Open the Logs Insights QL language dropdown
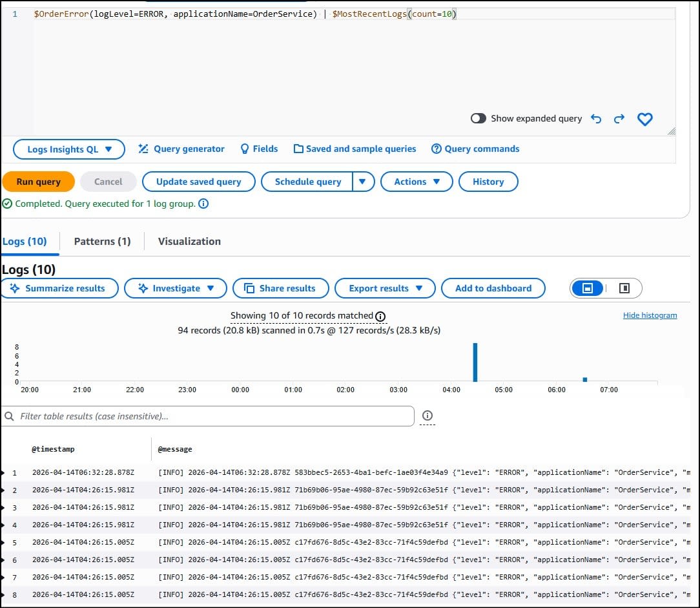Screen dimensions: 700x608 pos(68,149)
